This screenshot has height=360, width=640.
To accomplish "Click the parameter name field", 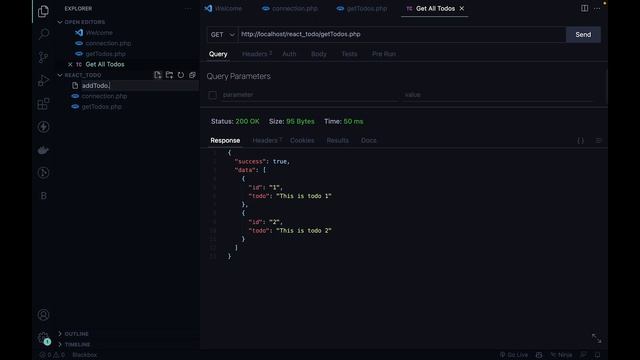I will (x=308, y=95).
